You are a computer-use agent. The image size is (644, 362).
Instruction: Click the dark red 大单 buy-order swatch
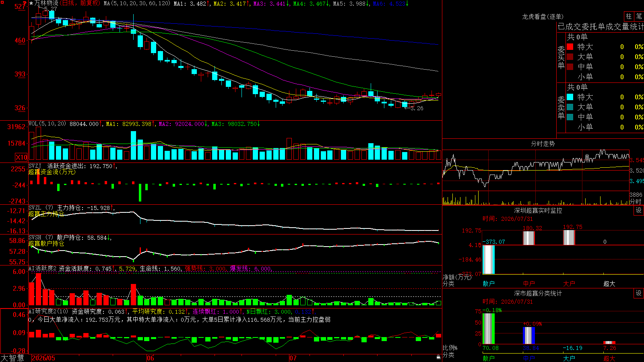(x=570, y=57)
